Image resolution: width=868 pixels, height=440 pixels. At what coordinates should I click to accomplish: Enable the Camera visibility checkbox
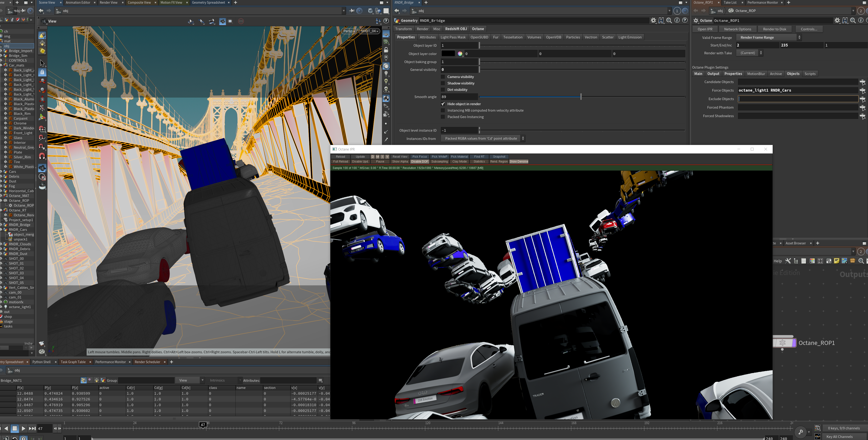443,77
